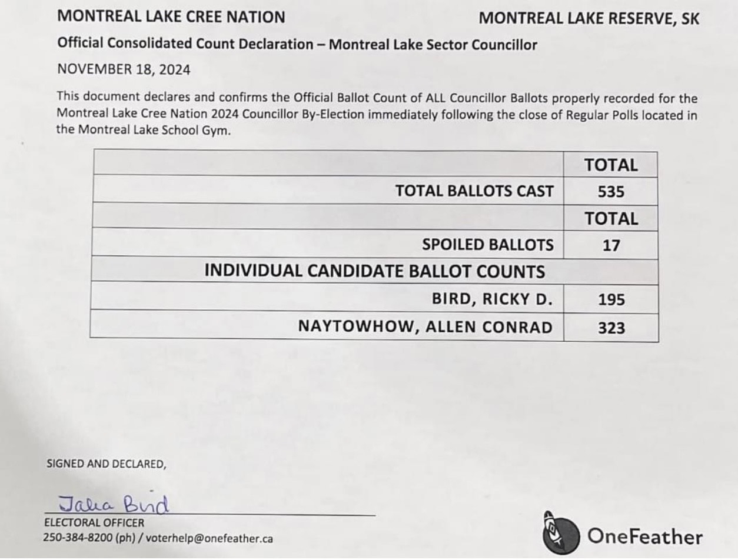Viewport: 738px width, 560px height.
Task: Select the 323 vote count cell
Action: (611, 327)
